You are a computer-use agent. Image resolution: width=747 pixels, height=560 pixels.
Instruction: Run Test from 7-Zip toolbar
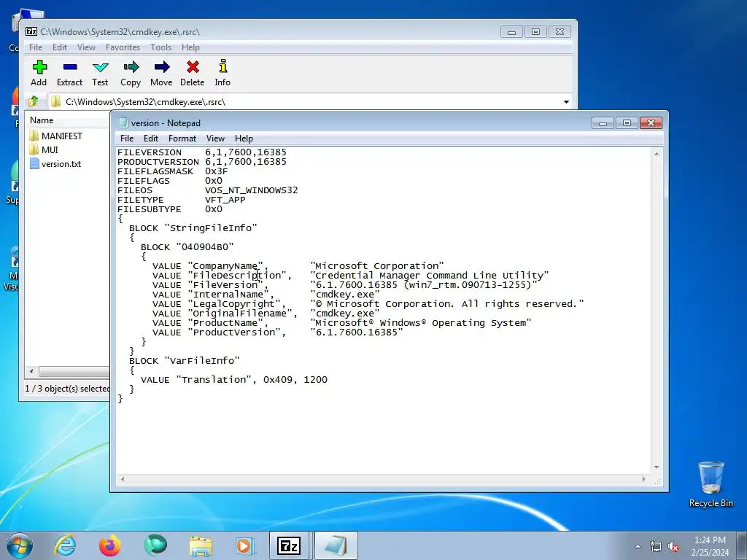pyautogui.click(x=100, y=73)
